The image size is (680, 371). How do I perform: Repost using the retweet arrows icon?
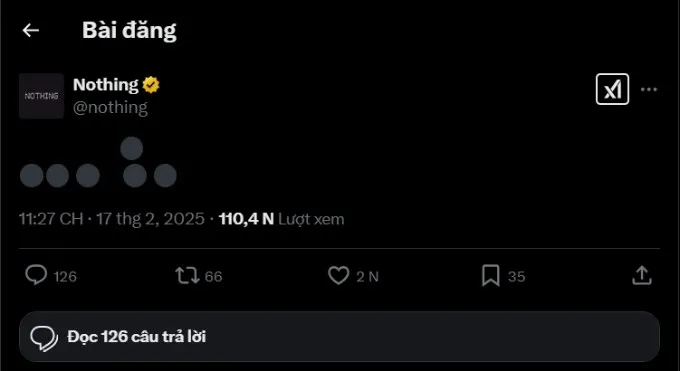[187, 276]
